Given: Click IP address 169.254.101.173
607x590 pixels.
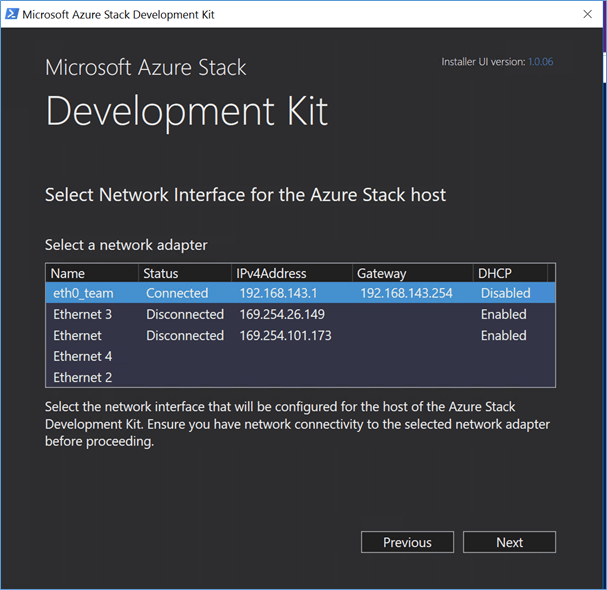Looking at the screenshot, I should click(285, 335).
